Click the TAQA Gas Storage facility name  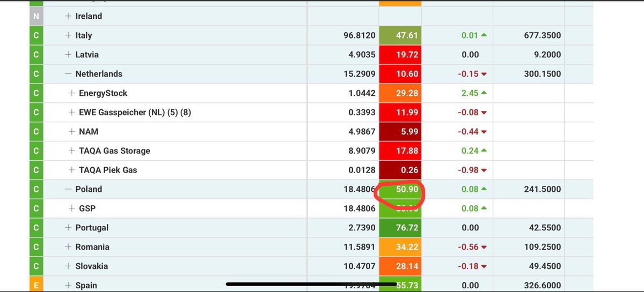114,151
